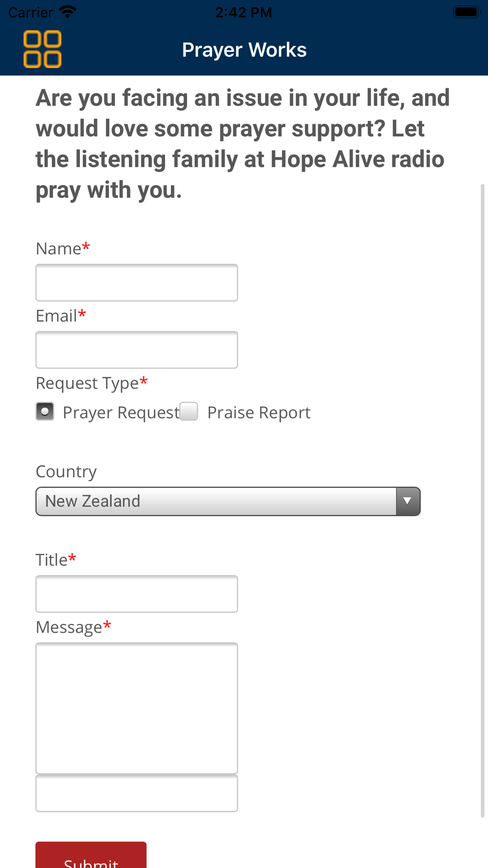Submit the prayer form
The height and width of the screenshot is (868, 488).
pos(91,855)
